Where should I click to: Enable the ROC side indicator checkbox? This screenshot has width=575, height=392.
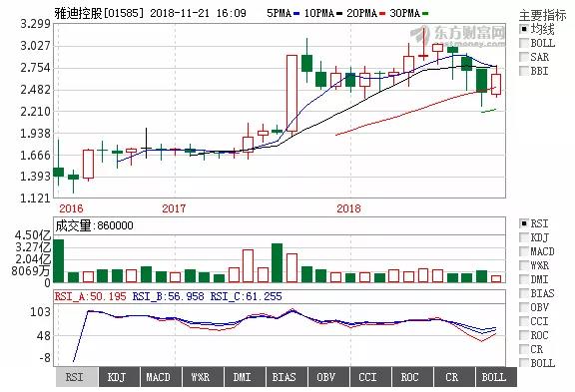tap(524, 335)
